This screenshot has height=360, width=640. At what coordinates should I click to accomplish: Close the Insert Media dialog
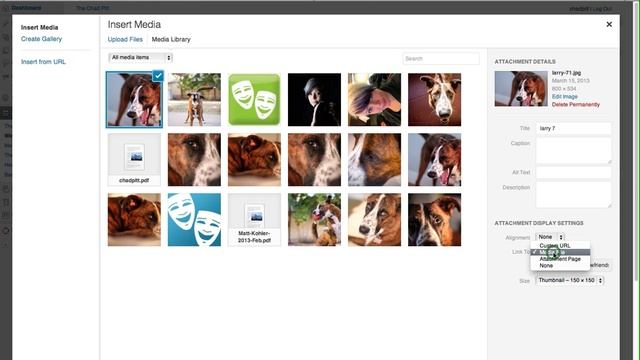[609, 24]
